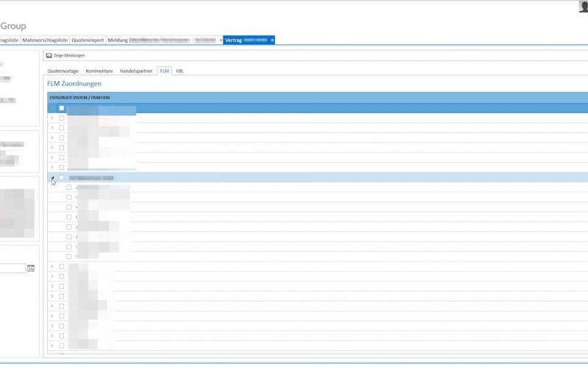
Task: Switch to the FBL sub-tab
Action: pyautogui.click(x=179, y=71)
